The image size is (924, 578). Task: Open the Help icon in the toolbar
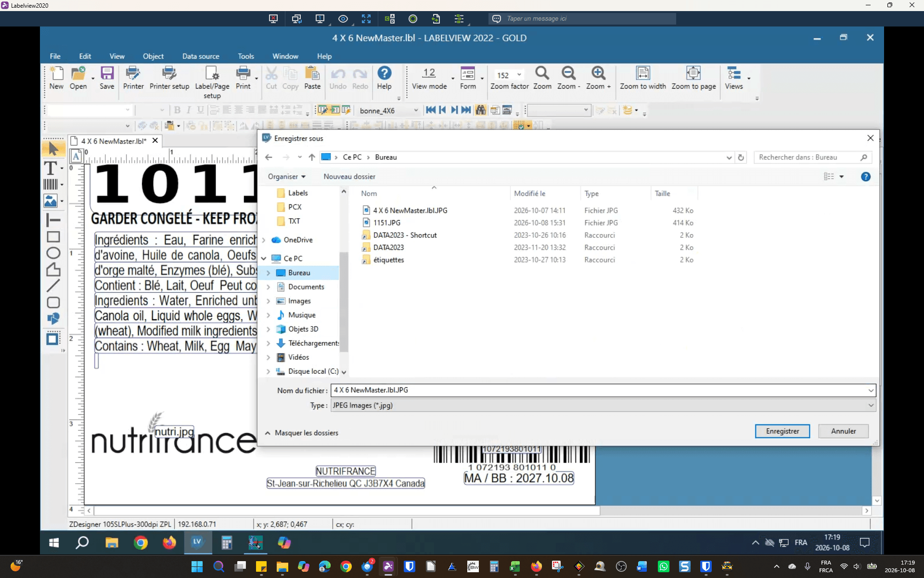click(x=384, y=78)
